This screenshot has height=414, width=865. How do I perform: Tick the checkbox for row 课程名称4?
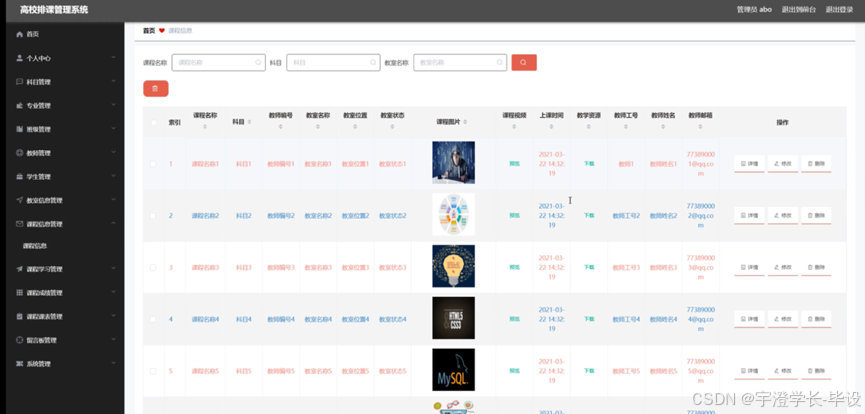153,320
